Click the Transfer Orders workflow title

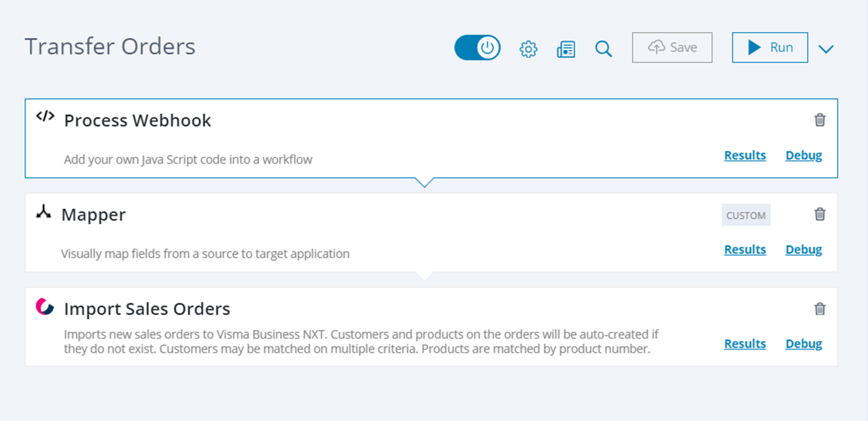pos(110,47)
